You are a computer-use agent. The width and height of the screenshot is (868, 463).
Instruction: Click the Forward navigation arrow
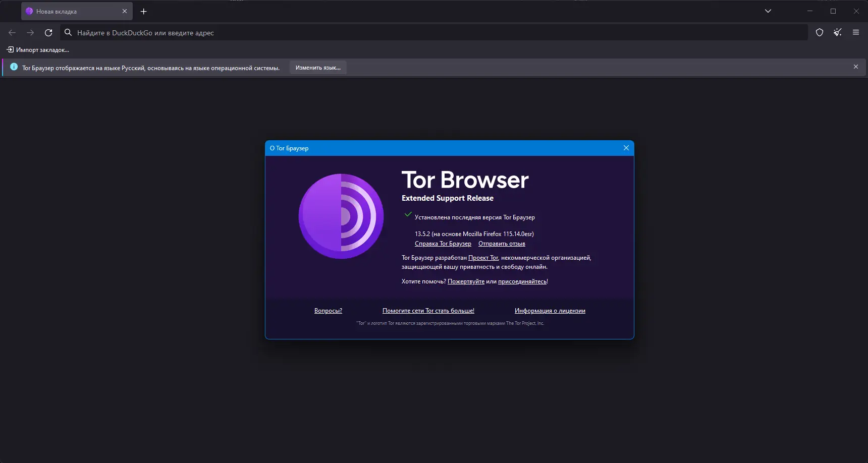pos(30,33)
